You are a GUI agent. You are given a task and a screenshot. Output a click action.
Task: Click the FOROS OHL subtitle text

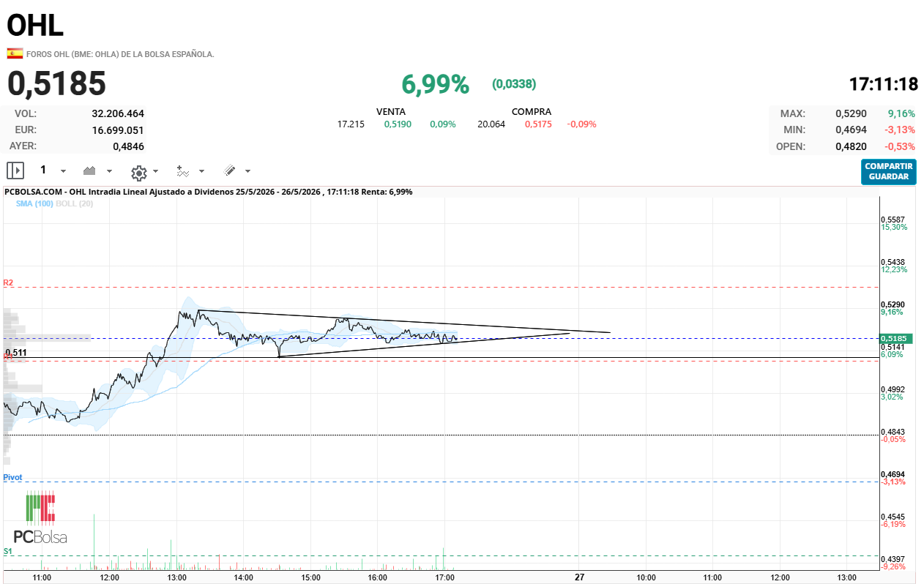(120, 54)
